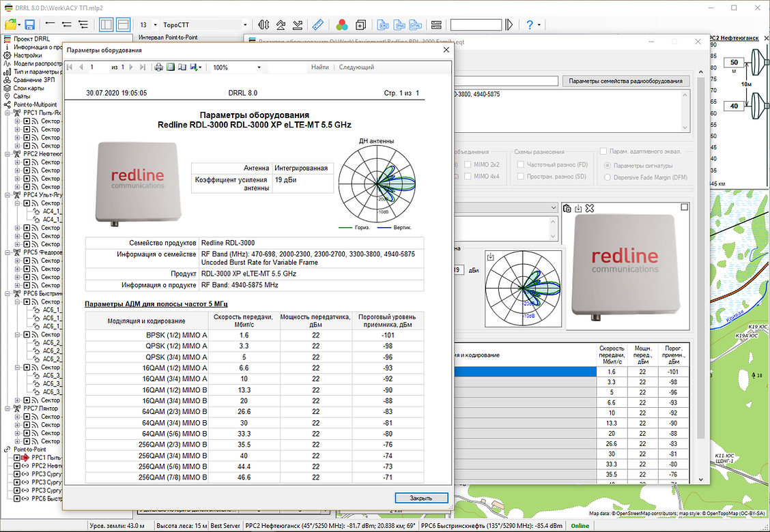This screenshot has height=532, width=770.
Task: Collapse the PPC2 Нефтеюг tree node
Action: 8,153
